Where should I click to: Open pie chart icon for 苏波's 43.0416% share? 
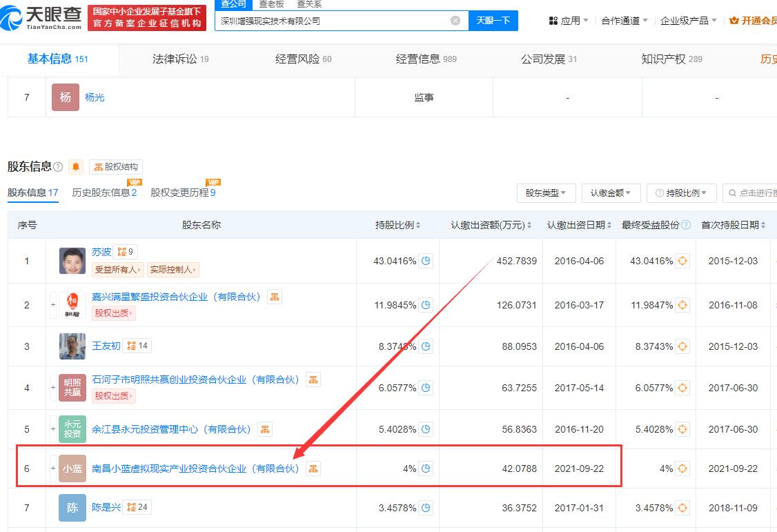(426, 261)
